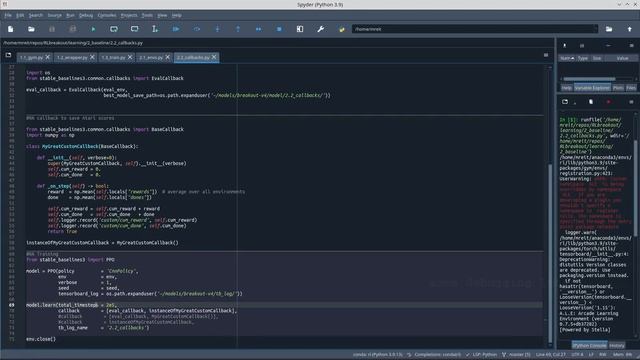Viewport: 640px width, 360px height.
Task: Run selection or current line icon
Action: 155,29
